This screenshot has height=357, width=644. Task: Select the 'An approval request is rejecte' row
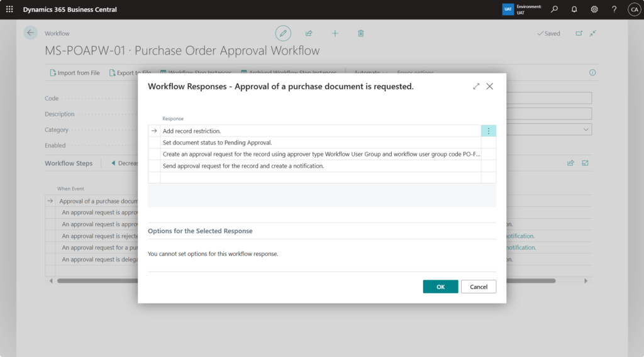[x=99, y=236]
